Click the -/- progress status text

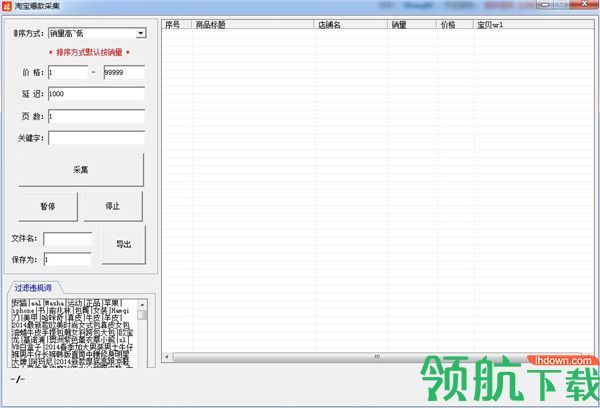coord(18,379)
